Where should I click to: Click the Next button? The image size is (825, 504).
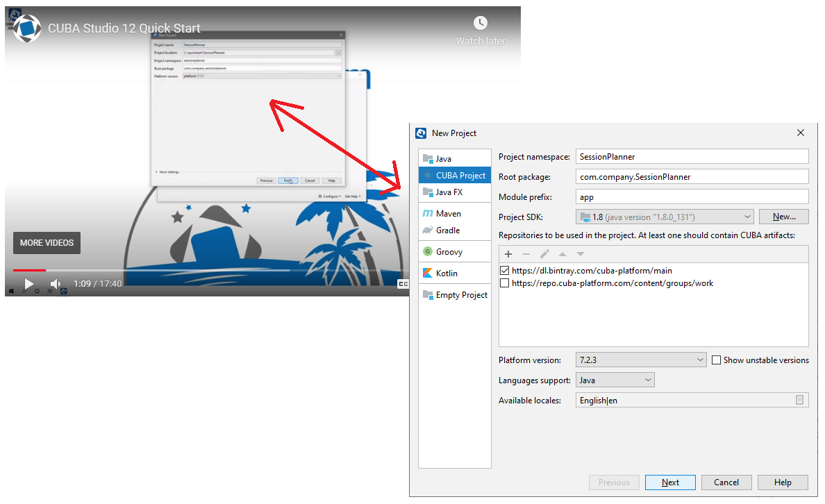(670, 482)
